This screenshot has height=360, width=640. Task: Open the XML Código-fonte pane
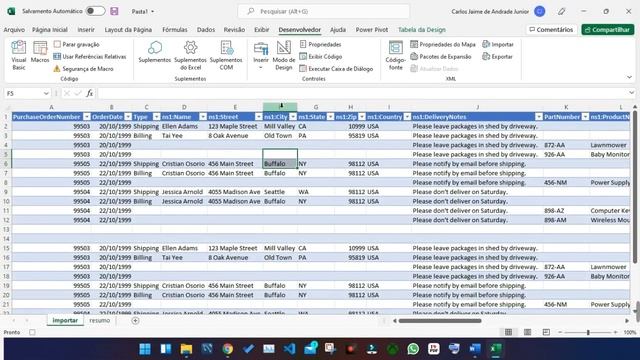point(396,56)
